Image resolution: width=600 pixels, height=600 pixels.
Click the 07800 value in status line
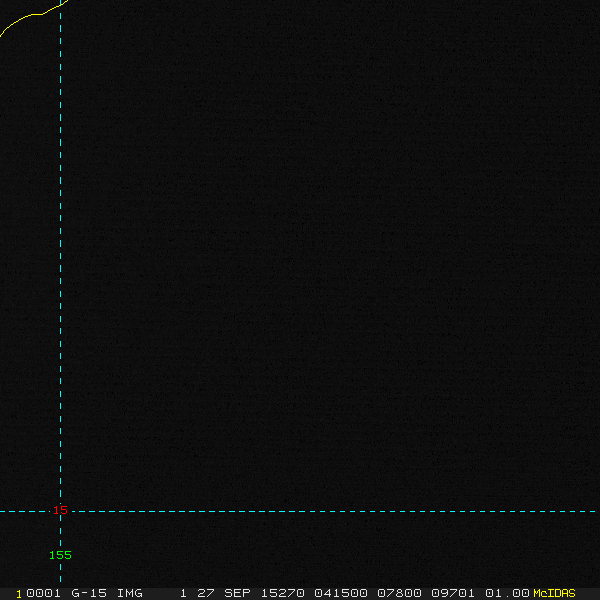click(x=399, y=593)
